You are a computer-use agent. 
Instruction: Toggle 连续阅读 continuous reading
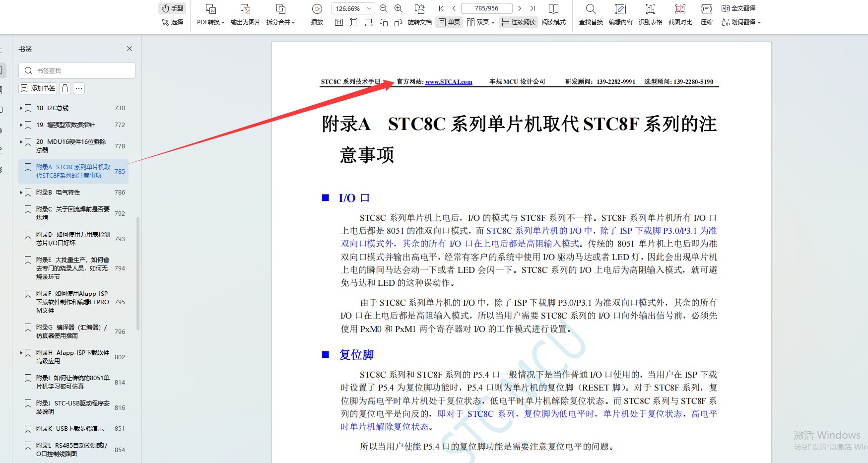(x=519, y=22)
